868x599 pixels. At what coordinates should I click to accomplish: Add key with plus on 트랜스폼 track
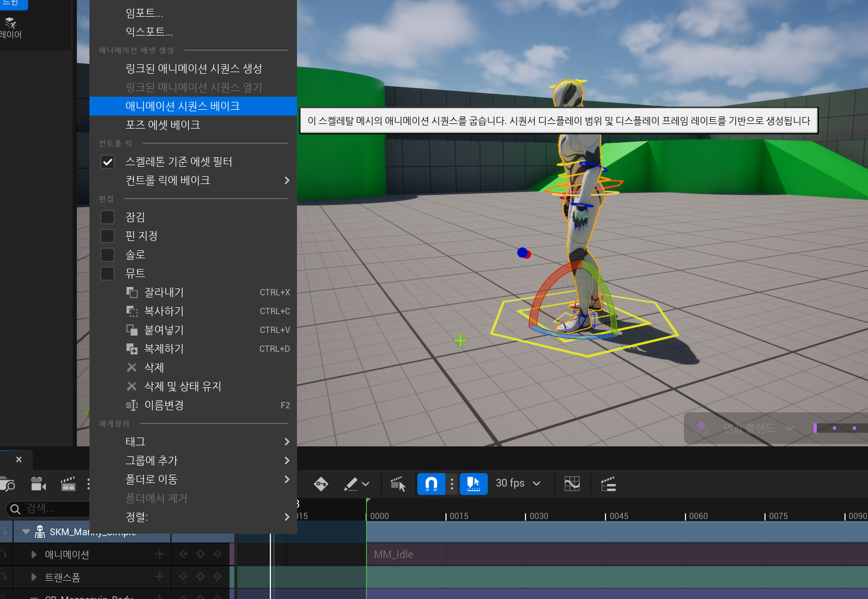[159, 577]
